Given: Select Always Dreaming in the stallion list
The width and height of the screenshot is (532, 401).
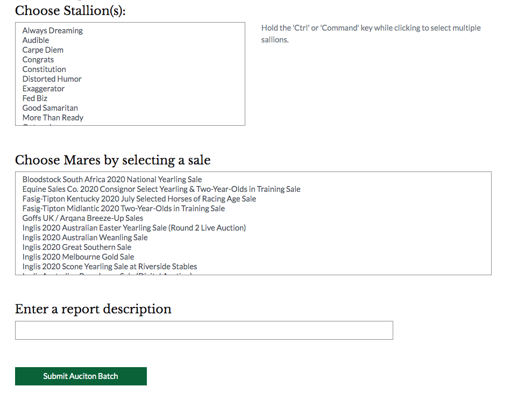Looking at the screenshot, I should (x=53, y=31).
